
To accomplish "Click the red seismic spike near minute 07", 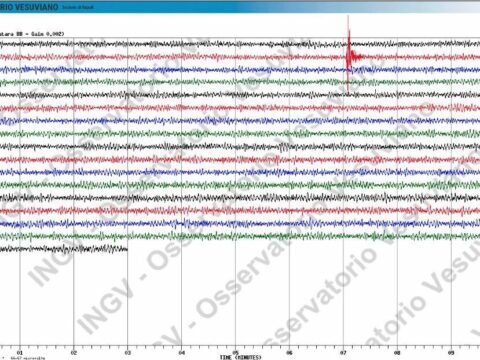I will (349, 55).
